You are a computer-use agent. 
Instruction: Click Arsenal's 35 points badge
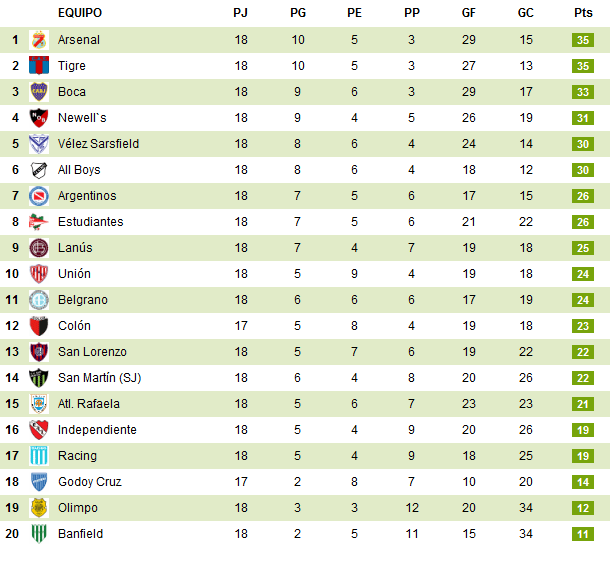click(x=583, y=40)
